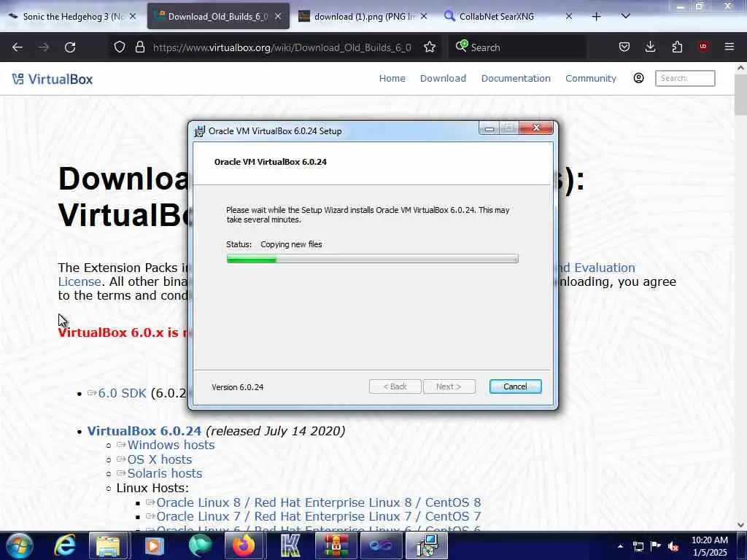This screenshot has width=747, height=560.
Task: Open the K application taskbar icon
Action: point(290,545)
